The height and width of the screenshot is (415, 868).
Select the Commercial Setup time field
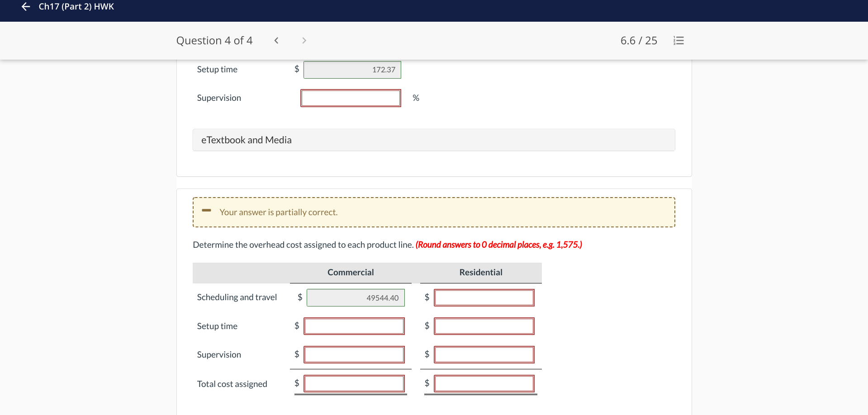pyautogui.click(x=354, y=326)
